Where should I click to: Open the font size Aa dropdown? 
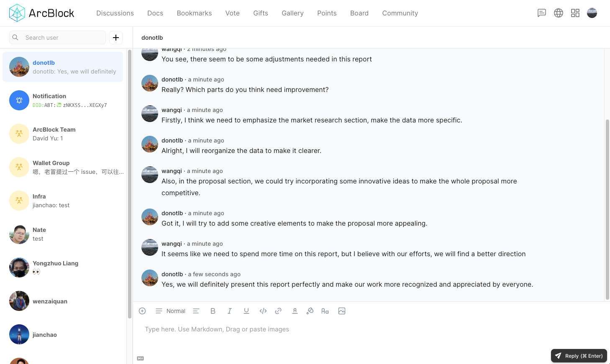[x=325, y=311]
